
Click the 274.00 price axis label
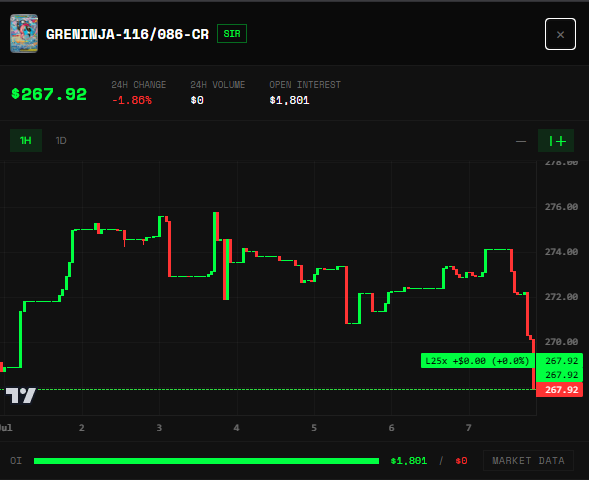[x=561, y=252]
